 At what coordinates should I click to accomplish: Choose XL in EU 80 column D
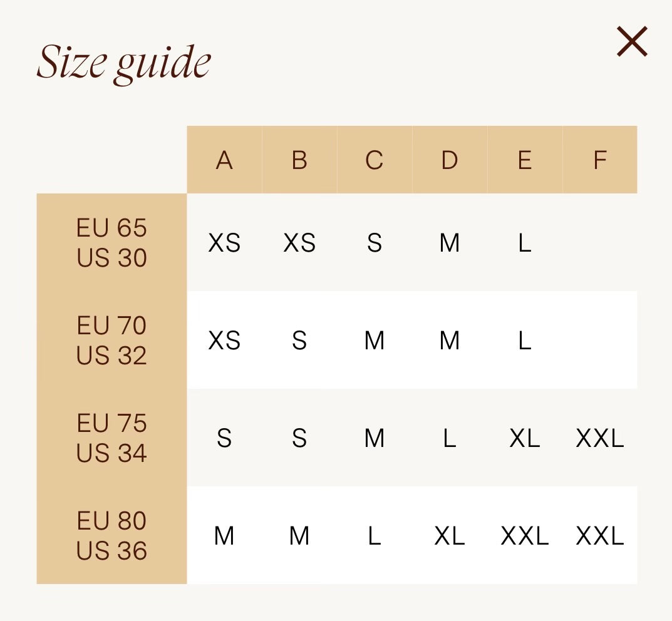pyautogui.click(x=450, y=535)
